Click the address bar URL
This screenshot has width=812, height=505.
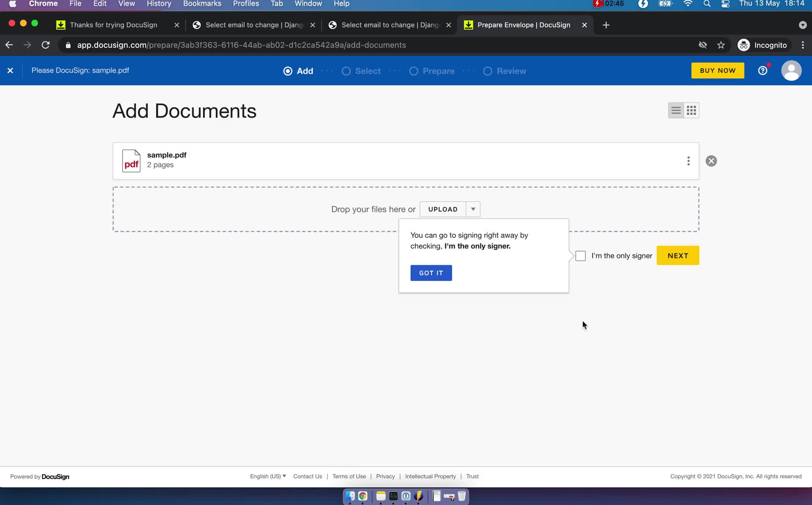pyautogui.click(x=241, y=45)
